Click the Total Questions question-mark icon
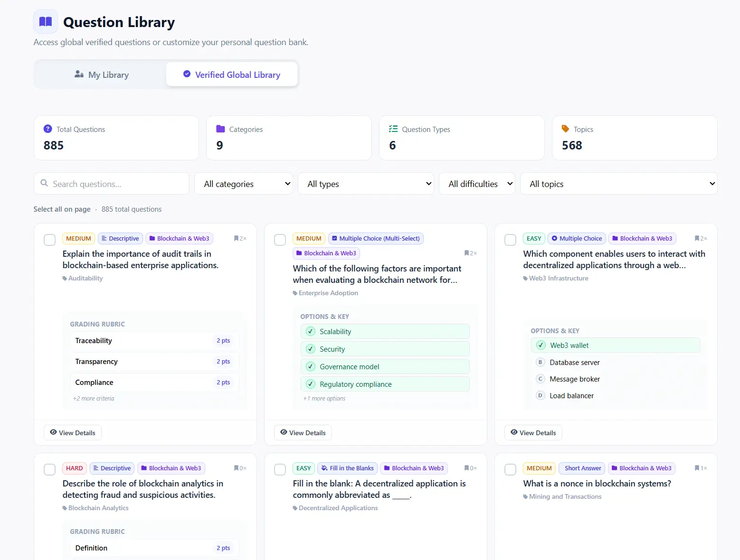Screen dimensions: 740x560 coord(47,129)
